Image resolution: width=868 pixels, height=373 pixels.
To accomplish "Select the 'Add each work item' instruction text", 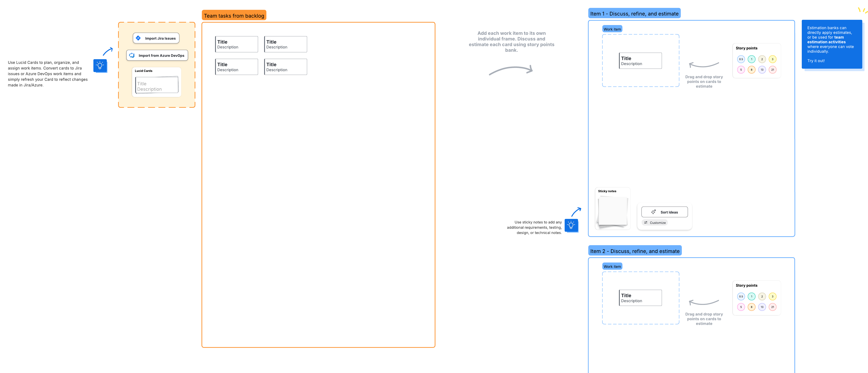I will (x=511, y=42).
